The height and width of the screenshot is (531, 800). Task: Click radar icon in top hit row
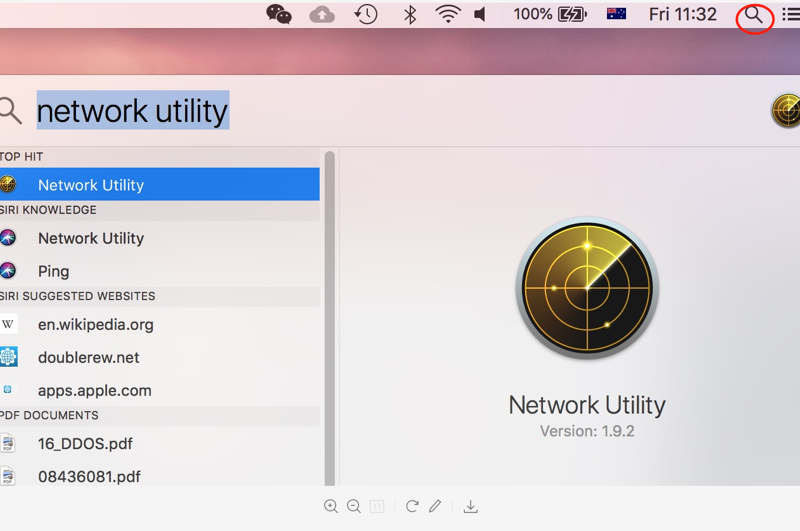tap(8, 184)
